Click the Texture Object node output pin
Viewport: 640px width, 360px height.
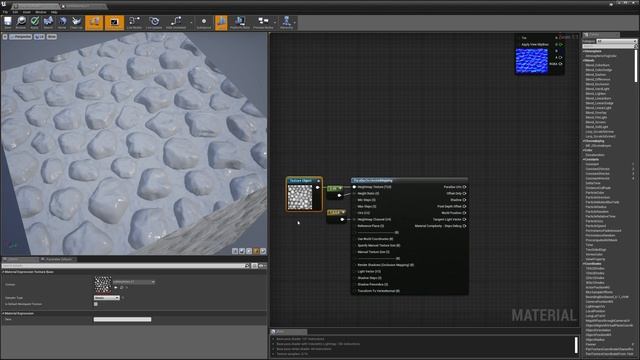(x=318, y=187)
